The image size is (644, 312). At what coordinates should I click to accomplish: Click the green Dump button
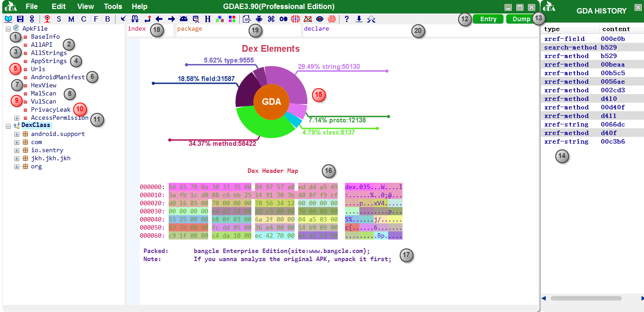tap(521, 19)
